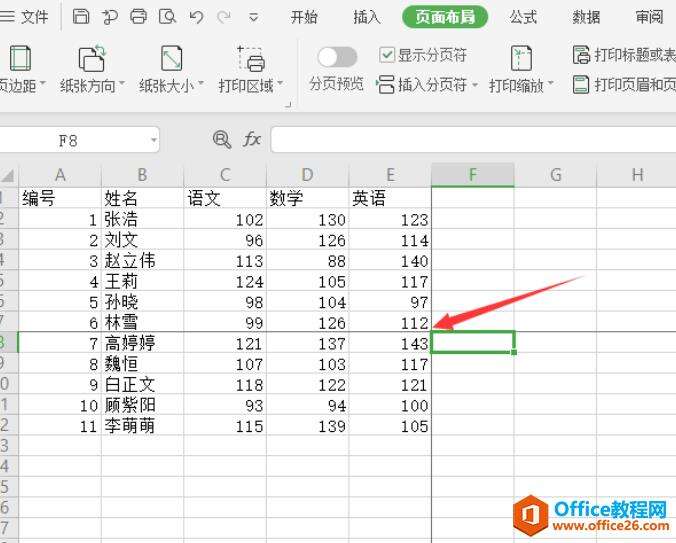This screenshot has width=676, height=543.
Task: Select the cell with name 刘文
Action: coord(142,240)
